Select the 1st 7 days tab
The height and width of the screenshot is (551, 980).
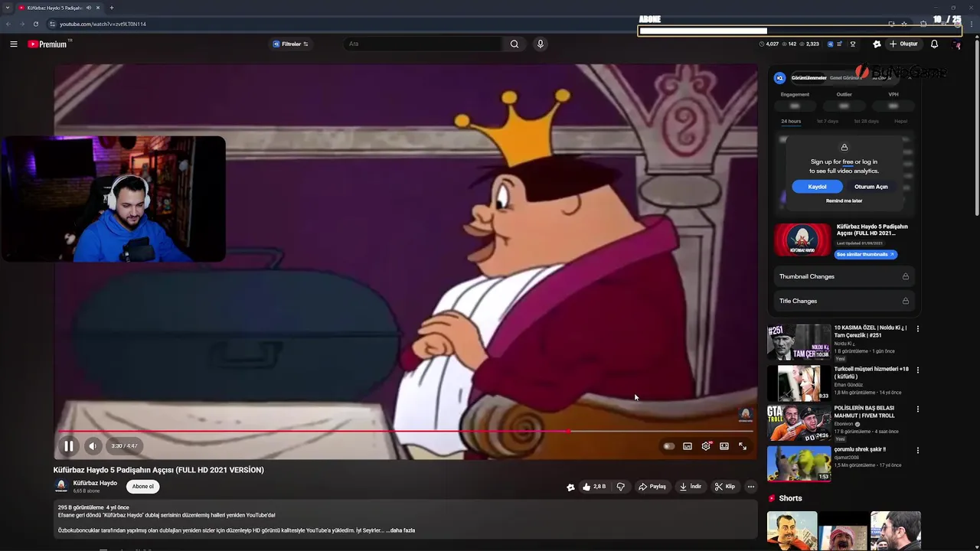point(827,122)
